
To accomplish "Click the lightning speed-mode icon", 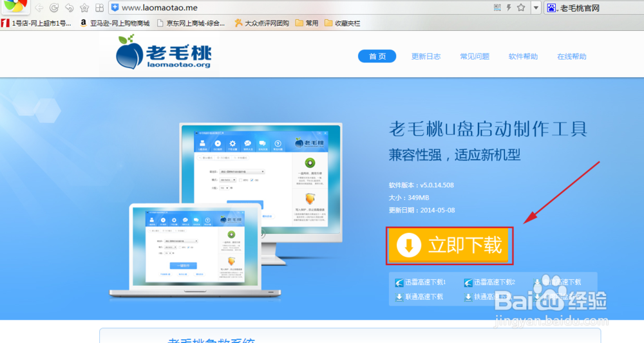I will pos(509,7).
